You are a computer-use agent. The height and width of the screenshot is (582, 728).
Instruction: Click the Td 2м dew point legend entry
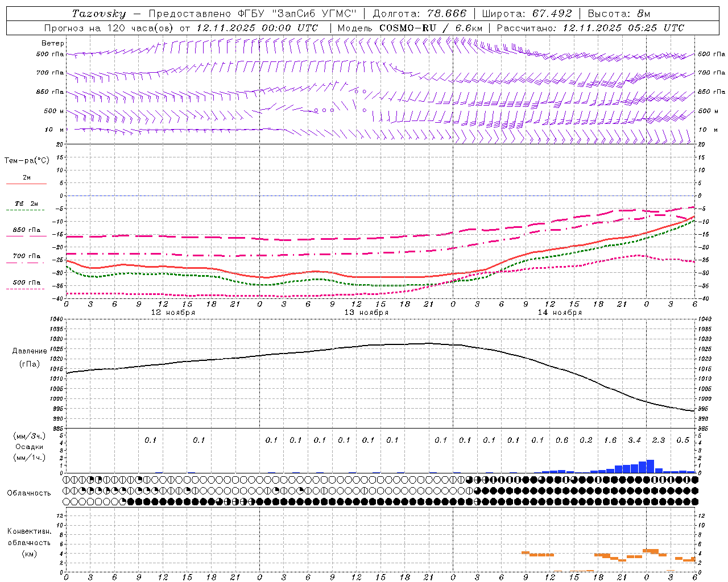[27, 203]
